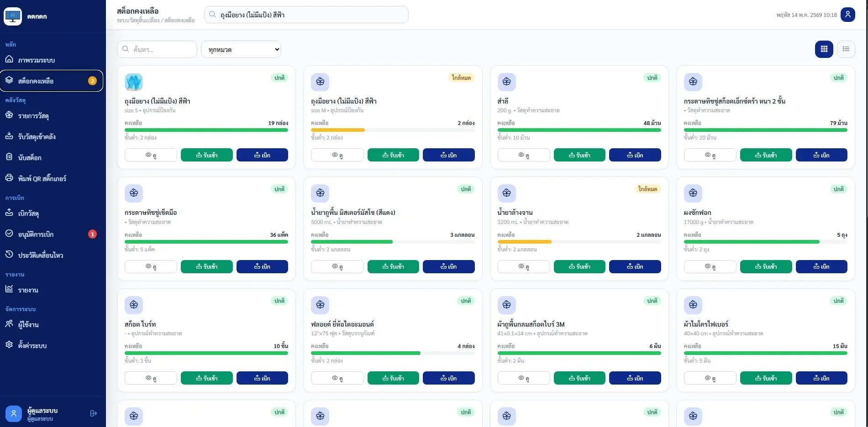Open อนุมัติการเบิก approvals page

[x=52, y=234]
